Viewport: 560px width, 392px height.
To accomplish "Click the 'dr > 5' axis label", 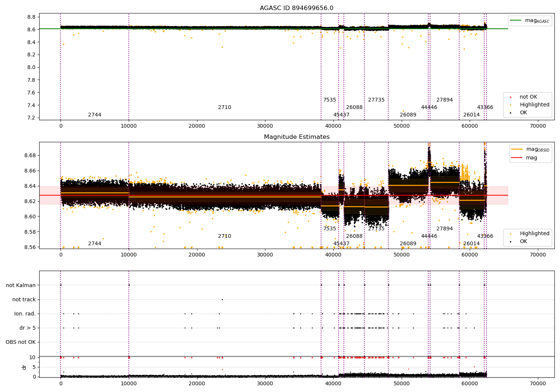I will point(28,328).
